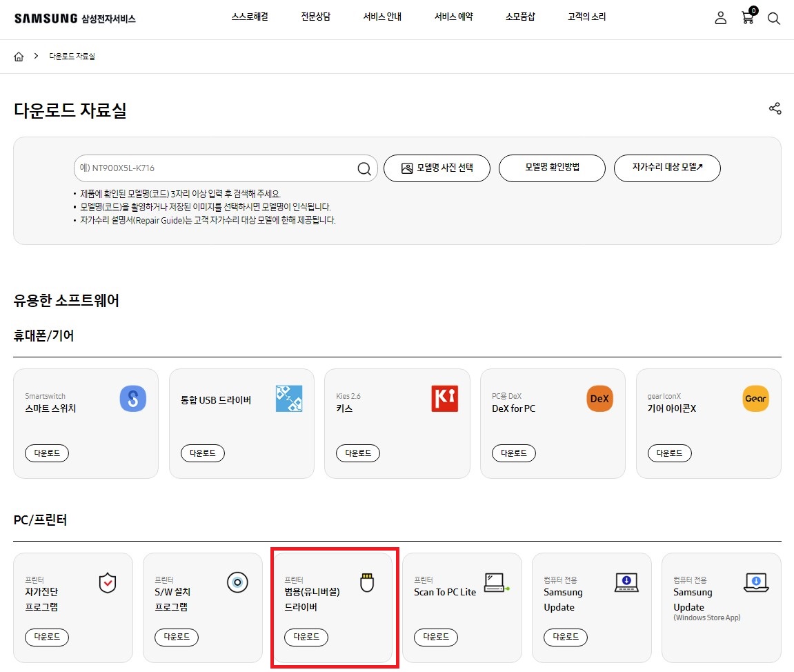Click the 범용(유니버셜) 드라이버 title text
This screenshot has width=794, height=672.
coord(312,599)
